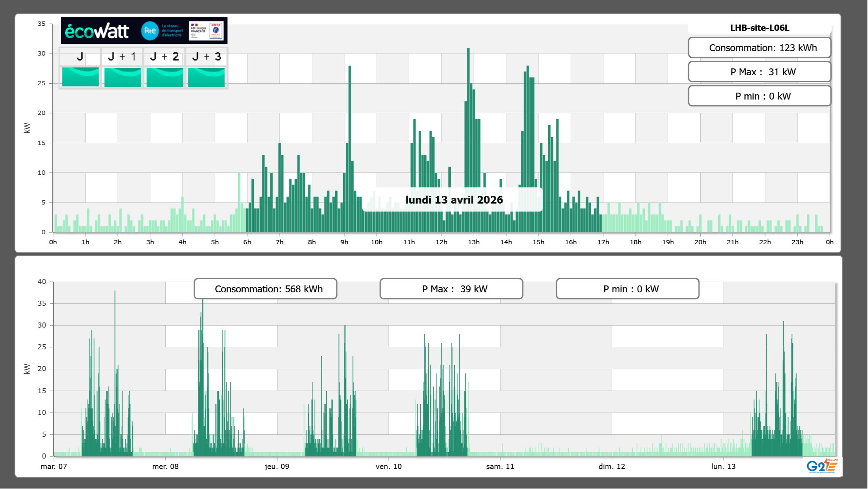Click the green J + 3 signal icon

[206, 77]
